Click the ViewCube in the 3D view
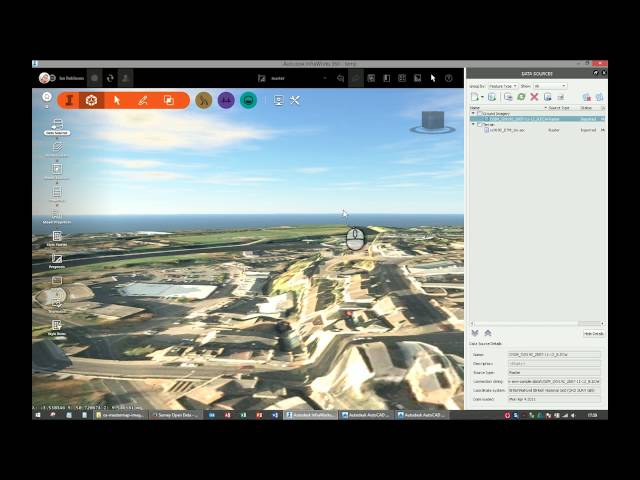Image resolution: width=640 pixels, height=480 pixels. 433,122
